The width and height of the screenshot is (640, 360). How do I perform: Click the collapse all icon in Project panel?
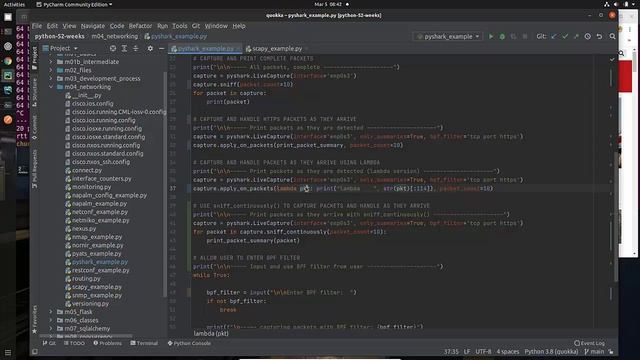tap(136, 48)
